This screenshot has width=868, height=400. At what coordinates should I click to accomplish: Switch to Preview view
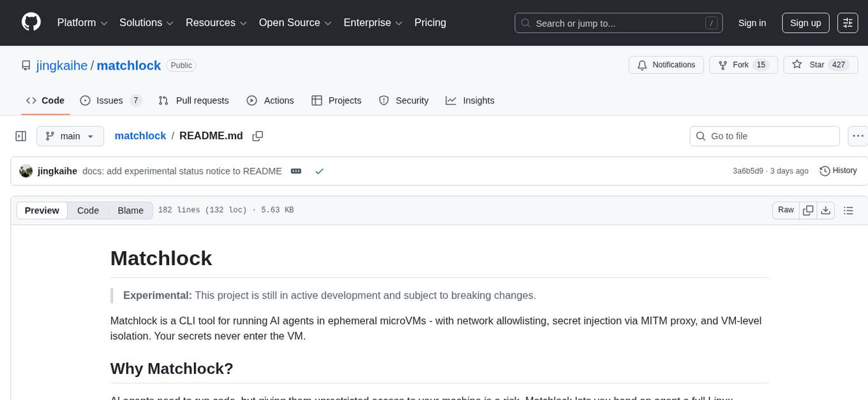pos(42,210)
